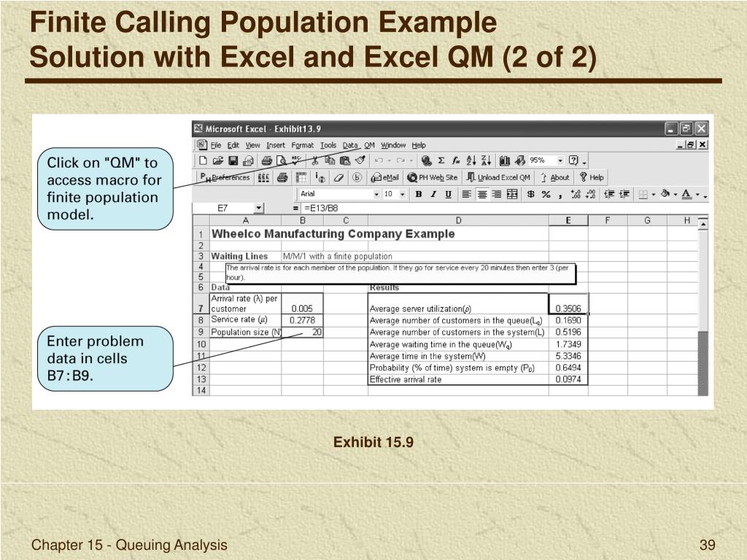Toggle Bold formatting

point(418,194)
